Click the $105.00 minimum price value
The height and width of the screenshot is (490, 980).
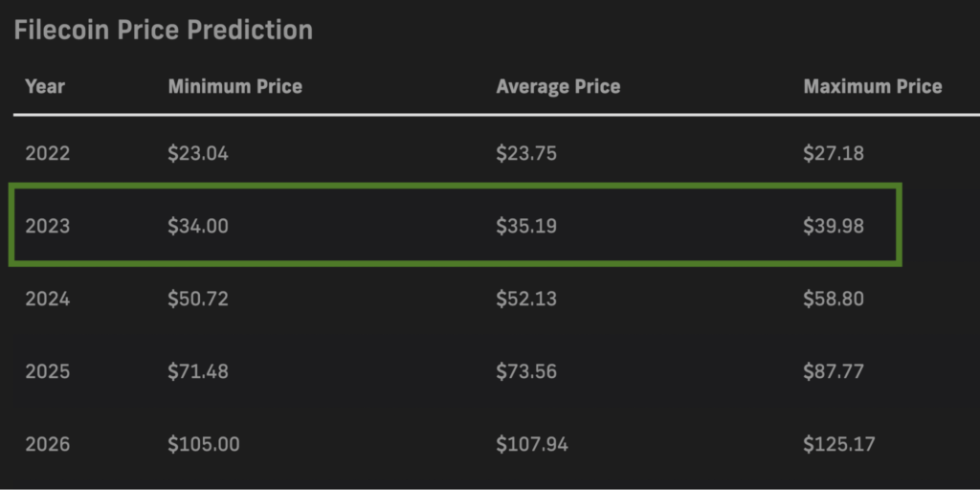(204, 444)
